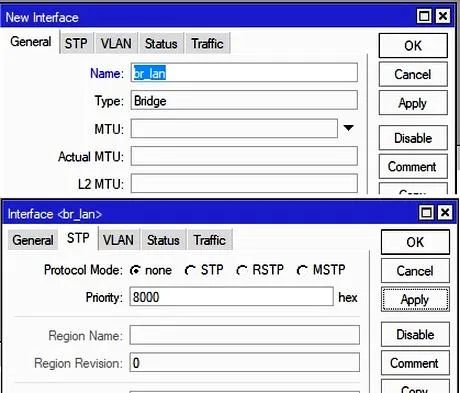Click the Name field containing br_lan
The height and width of the screenshot is (393, 460).
point(244,73)
